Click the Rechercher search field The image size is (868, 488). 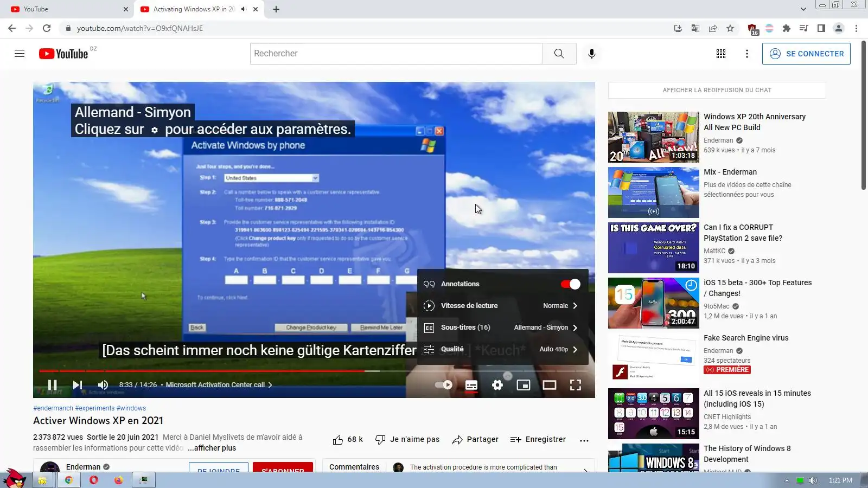pyautogui.click(x=397, y=54)
